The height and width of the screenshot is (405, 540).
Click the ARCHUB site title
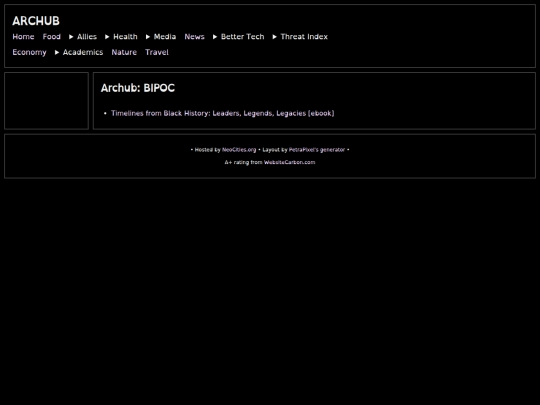[x=36, y=21]
